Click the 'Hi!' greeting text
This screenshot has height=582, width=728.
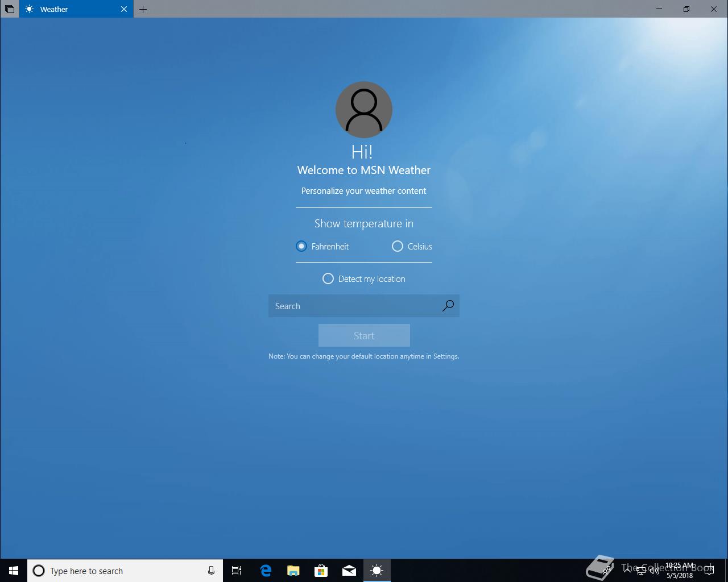362,151
